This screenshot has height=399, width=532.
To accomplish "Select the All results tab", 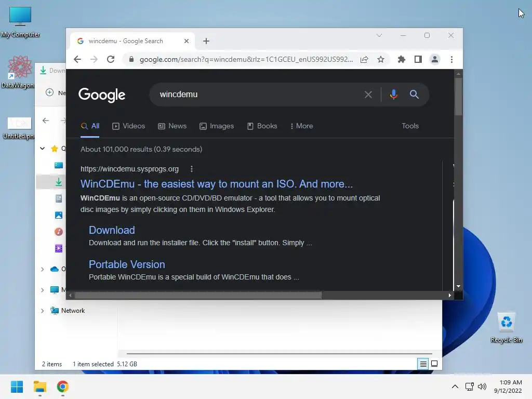I will click(90, 126).
